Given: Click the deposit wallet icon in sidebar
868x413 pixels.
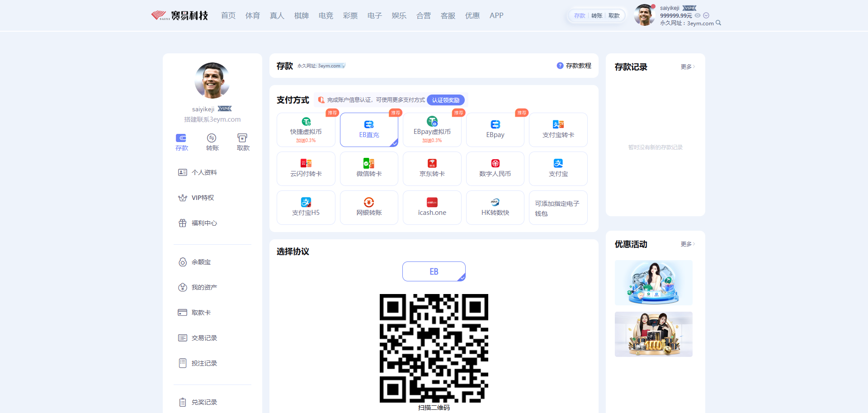Looking at the screenshot, I should pos(181,138).
